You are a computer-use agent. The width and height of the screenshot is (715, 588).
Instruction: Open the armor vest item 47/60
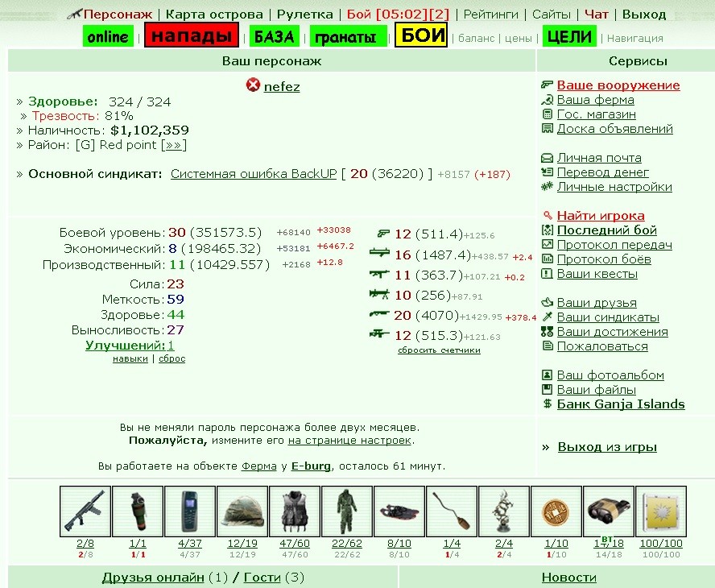295,511
